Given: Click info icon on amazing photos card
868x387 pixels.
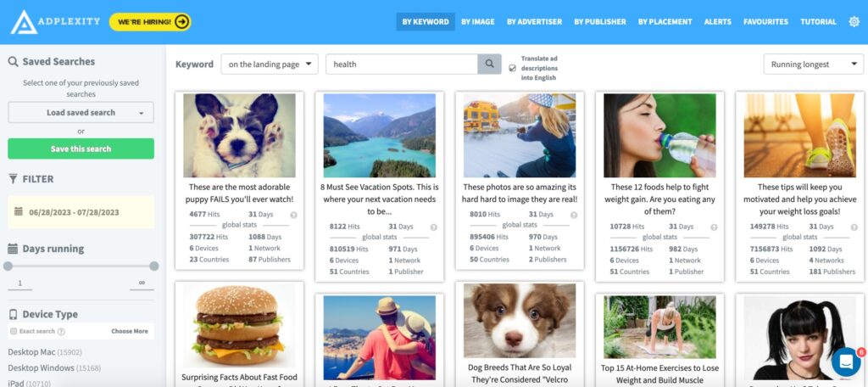Looking at the screenshot, I should tap(574, 215).
